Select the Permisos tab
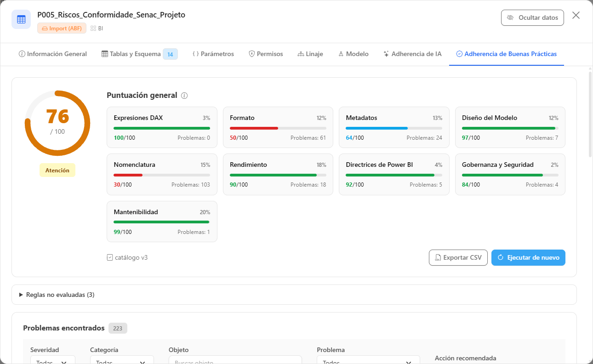Screen dimensions: 593x364 [x=266, y=54]
